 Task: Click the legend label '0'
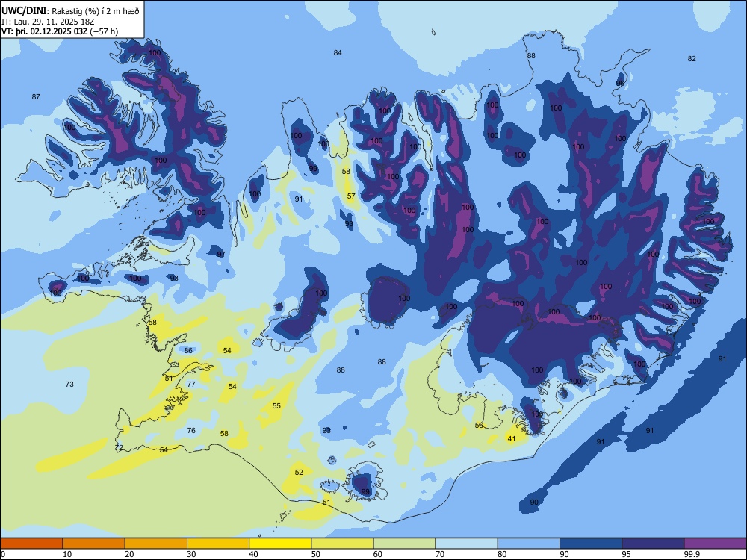(3, 554)
